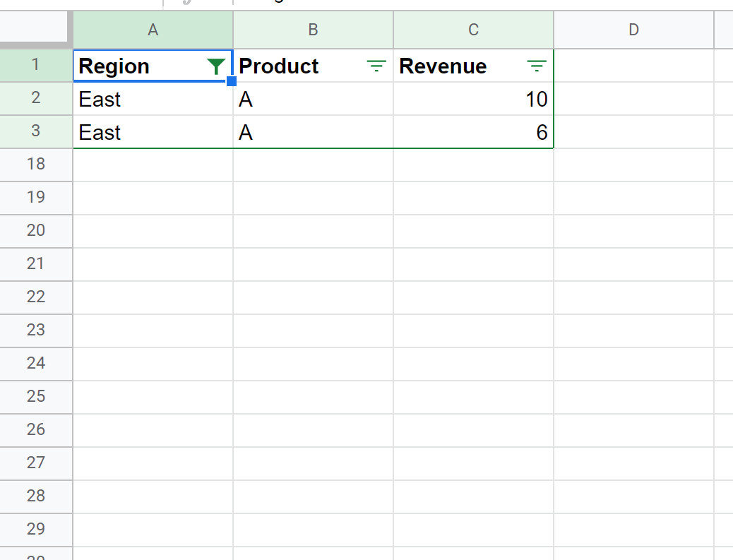Select row 18 by clicking its number

pyautogui.click(x=36, y=164)
